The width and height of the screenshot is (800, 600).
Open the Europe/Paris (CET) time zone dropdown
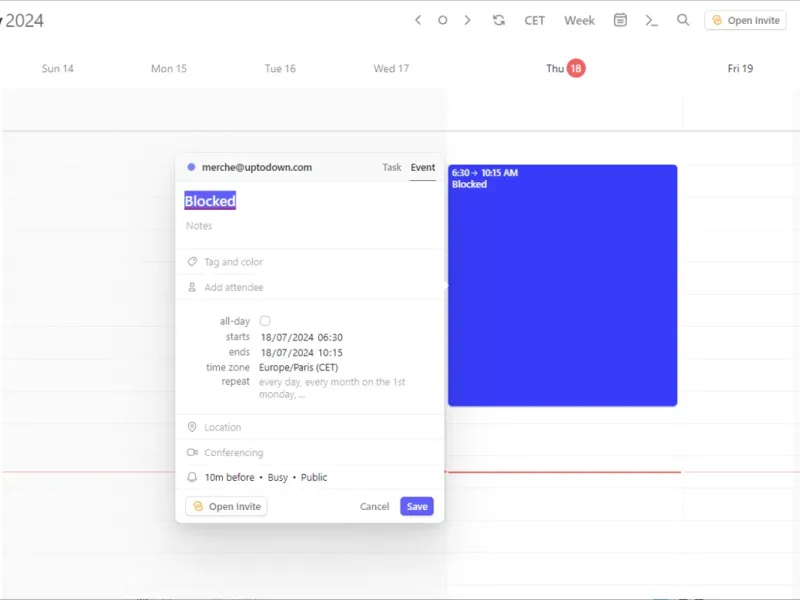click(298, 367)
